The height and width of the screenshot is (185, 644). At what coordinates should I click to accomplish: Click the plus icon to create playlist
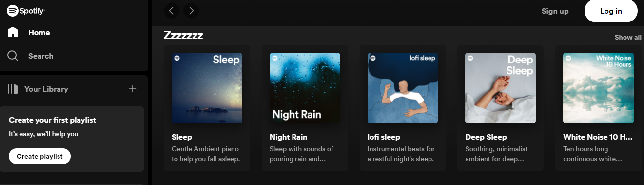pyautogui.click(x=133, y=89)
